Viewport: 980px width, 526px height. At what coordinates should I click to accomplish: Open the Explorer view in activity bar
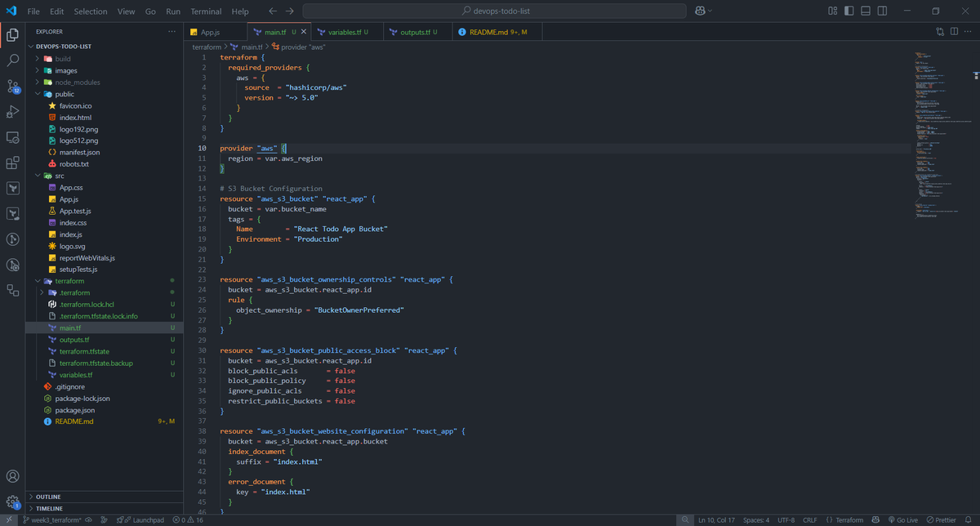pyautogui.click(x=12, y=34)
